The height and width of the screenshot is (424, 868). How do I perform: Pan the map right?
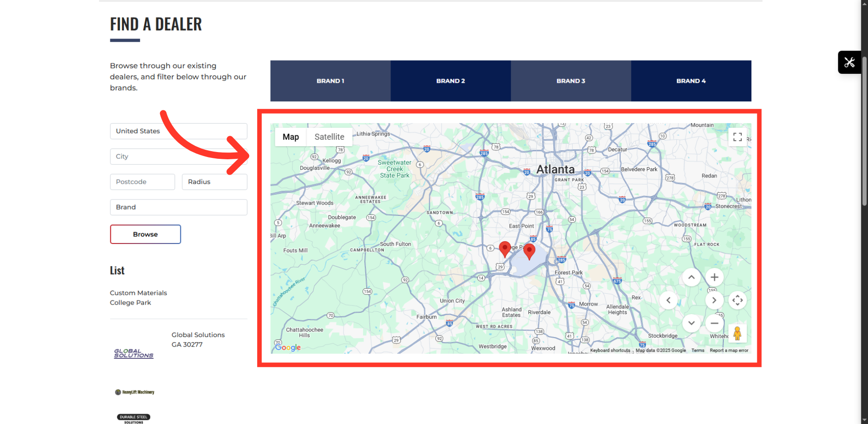coord(714,300)
